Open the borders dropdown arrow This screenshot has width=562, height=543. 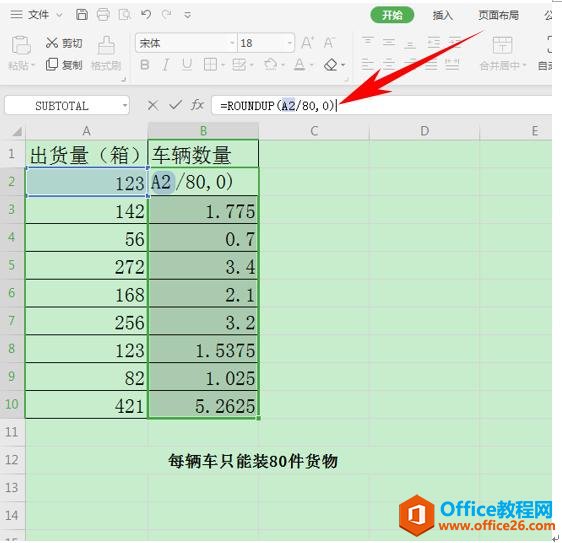click(x=223, y=65)
